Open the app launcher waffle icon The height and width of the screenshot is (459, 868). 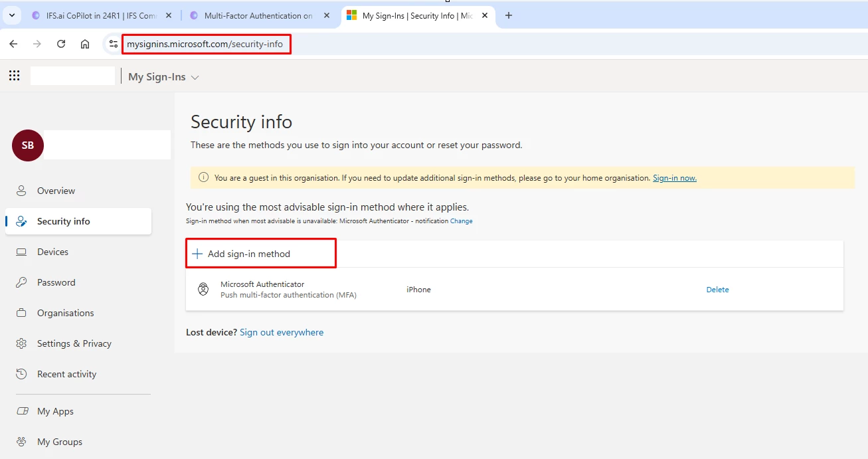(x=14, y=76)
